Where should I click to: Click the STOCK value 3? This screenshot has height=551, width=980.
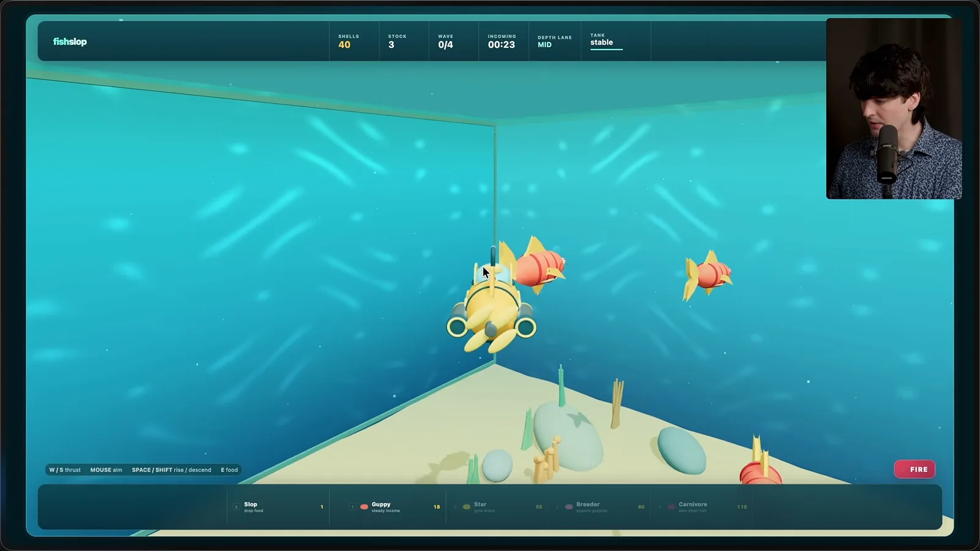(x=391, y=45)
